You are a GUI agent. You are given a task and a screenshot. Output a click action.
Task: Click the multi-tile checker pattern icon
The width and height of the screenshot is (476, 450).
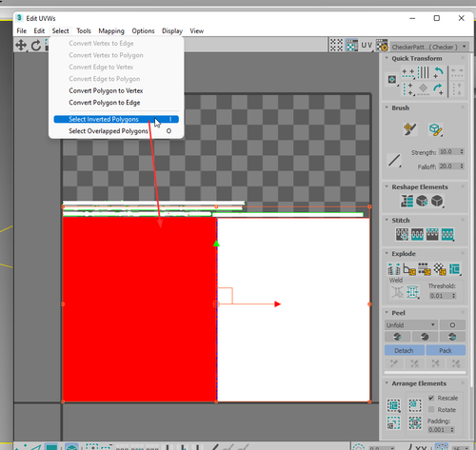coord(336,46)
